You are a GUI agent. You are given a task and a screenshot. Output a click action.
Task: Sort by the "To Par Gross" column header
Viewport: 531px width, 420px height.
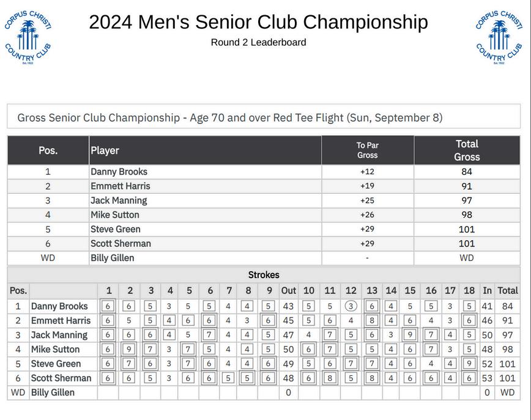click(x=367, y=150)
